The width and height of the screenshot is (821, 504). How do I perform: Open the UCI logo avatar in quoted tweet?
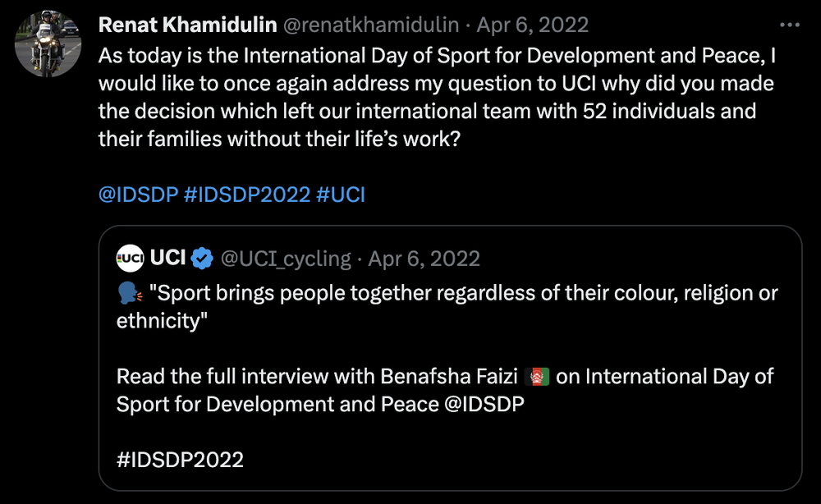click(x=130, y=258)
